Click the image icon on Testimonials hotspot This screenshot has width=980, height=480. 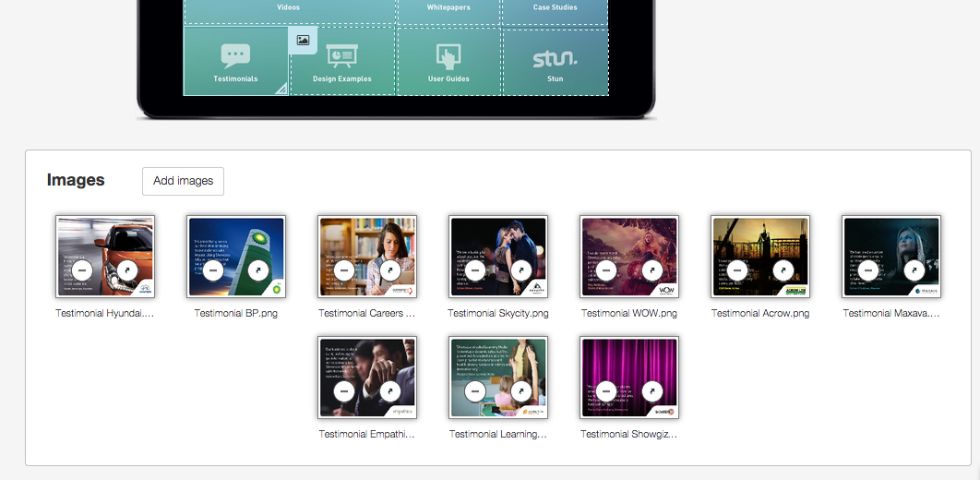point(303,41)
